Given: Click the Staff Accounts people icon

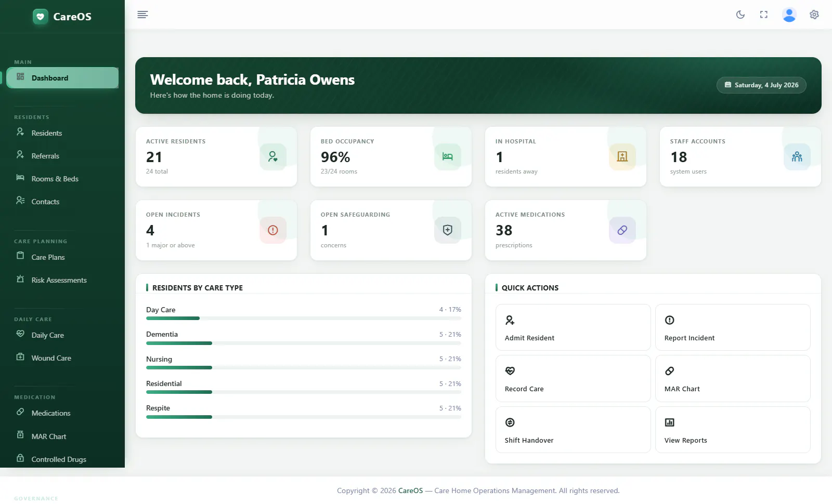Looking at the screenshot, I should pos(797,156).
